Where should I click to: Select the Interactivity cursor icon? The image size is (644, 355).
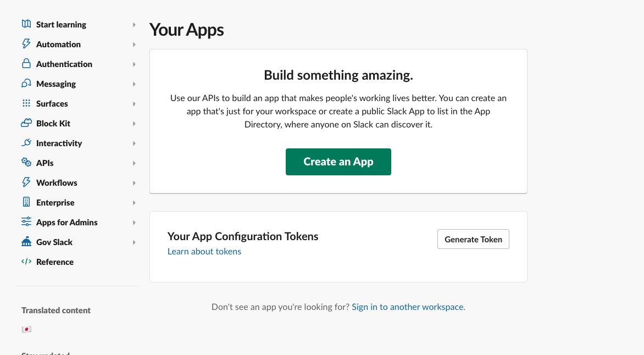pos(26,143)
